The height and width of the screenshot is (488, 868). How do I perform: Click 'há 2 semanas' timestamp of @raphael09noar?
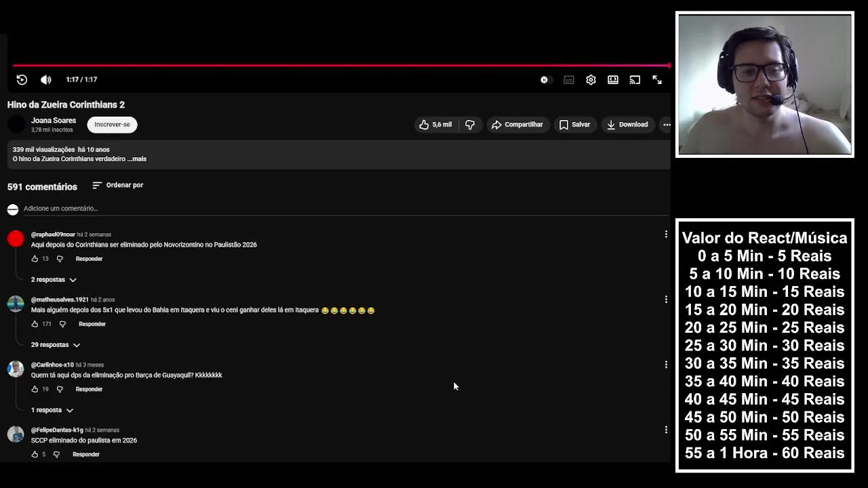click(94, 235)
